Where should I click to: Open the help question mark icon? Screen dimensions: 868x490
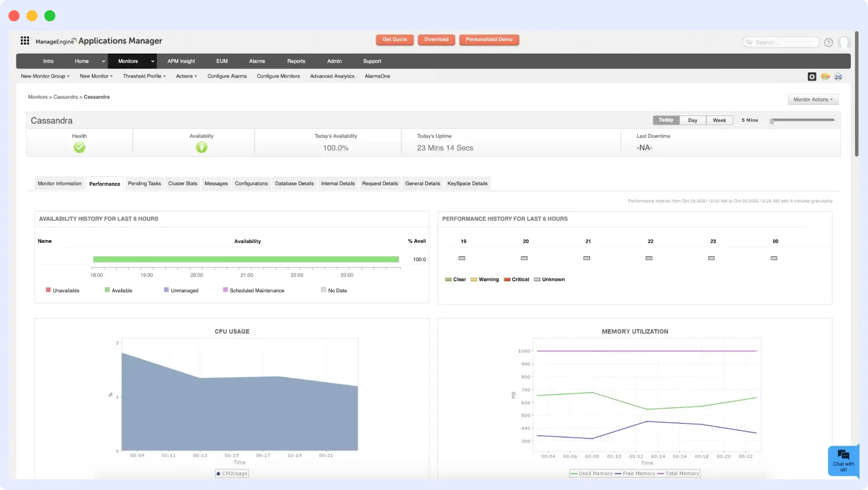click(x=828, y=42)
